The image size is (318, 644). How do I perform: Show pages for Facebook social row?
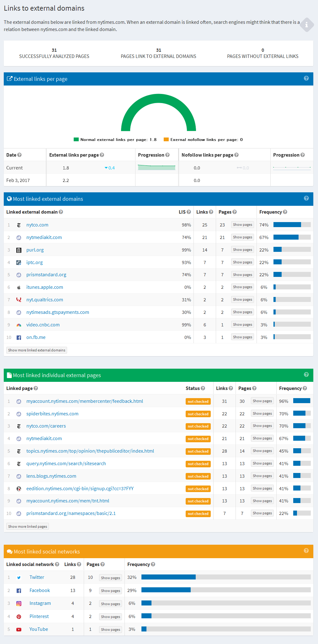[110, 591]
